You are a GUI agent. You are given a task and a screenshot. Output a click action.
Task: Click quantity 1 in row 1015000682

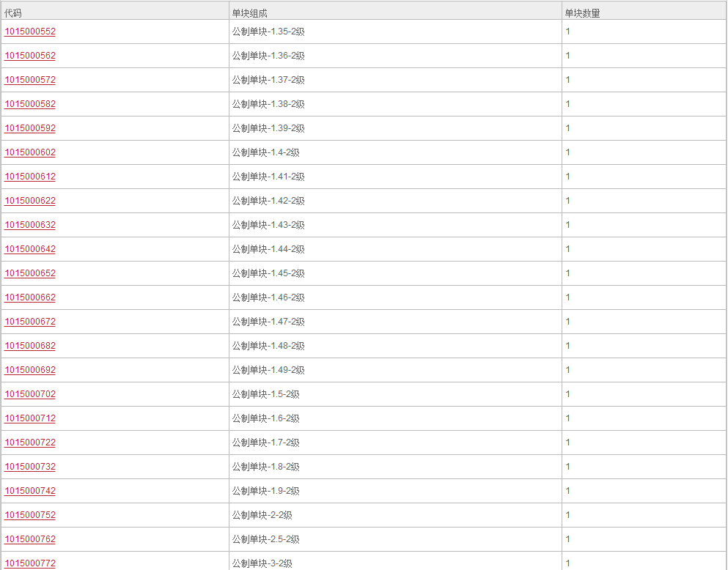click(568, 346)
